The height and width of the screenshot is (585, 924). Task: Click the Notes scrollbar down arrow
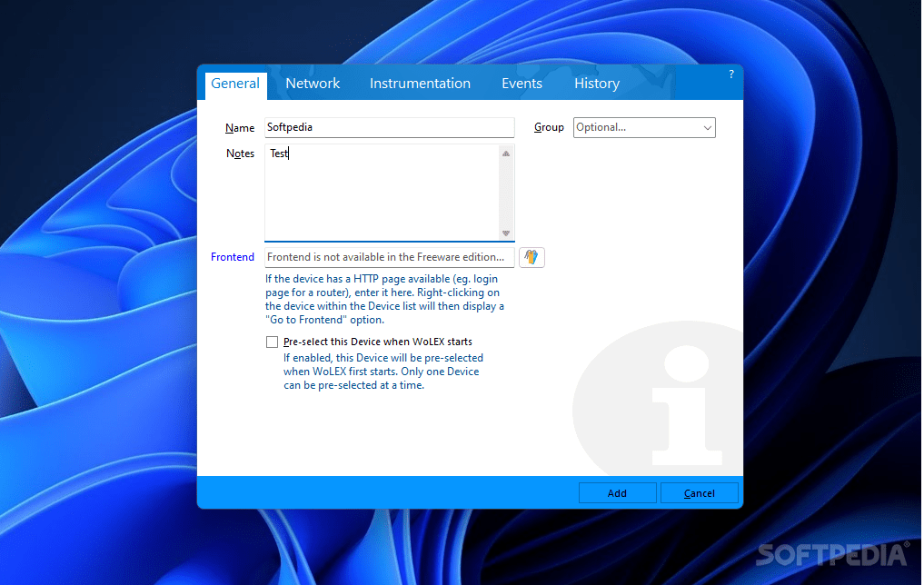pos(506,233)
